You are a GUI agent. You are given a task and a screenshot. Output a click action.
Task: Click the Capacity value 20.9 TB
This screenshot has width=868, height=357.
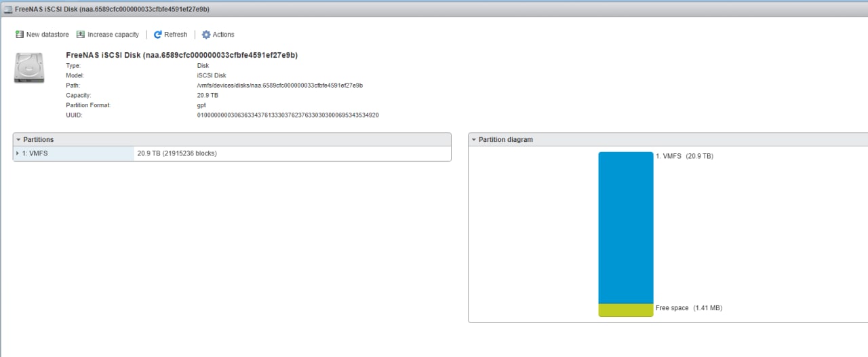point(208,96)
